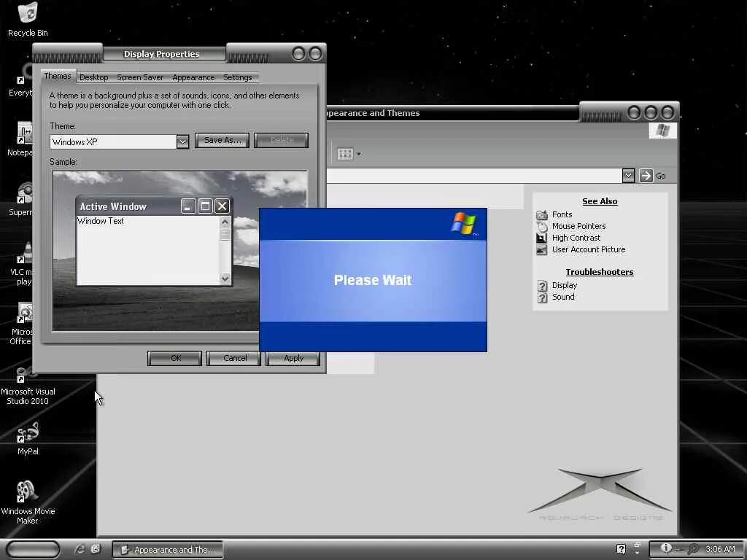Select the VLC media player desktop icon
Screen dimensions: 747x560
21,264
